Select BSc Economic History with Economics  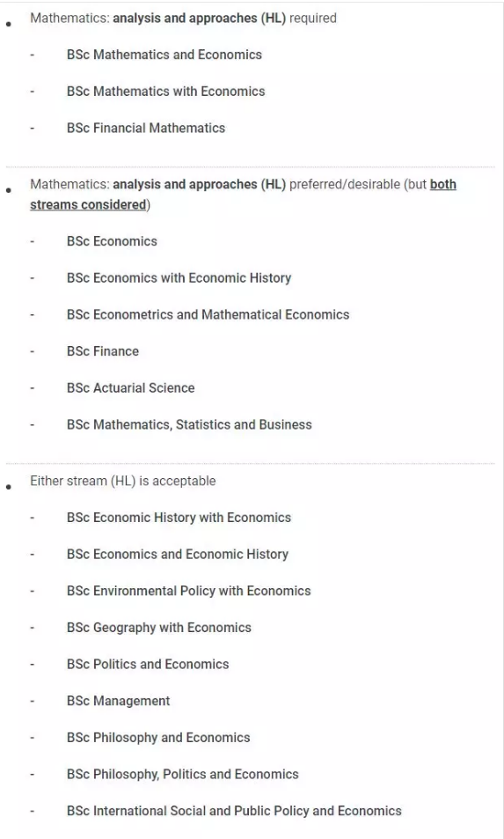point(179,518)
